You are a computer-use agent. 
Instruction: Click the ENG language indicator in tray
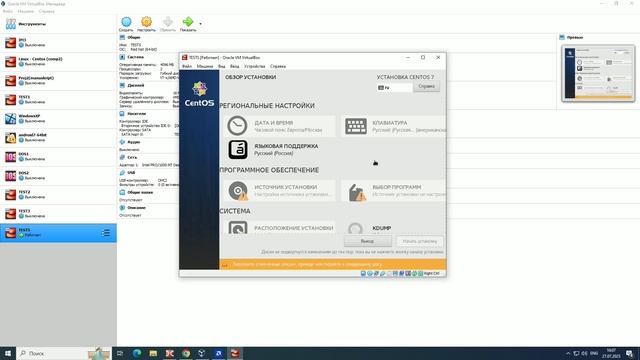point(594,353)
